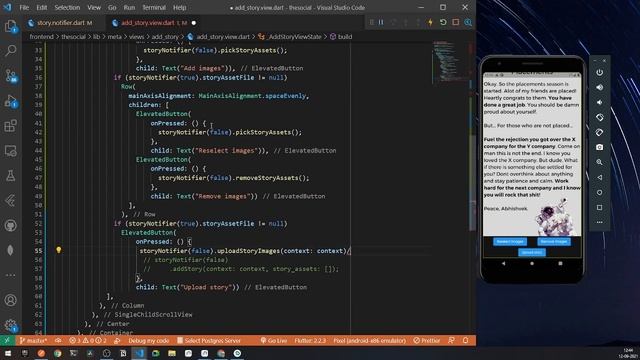
Task: Open the Help menu
Action: (179, 7)
